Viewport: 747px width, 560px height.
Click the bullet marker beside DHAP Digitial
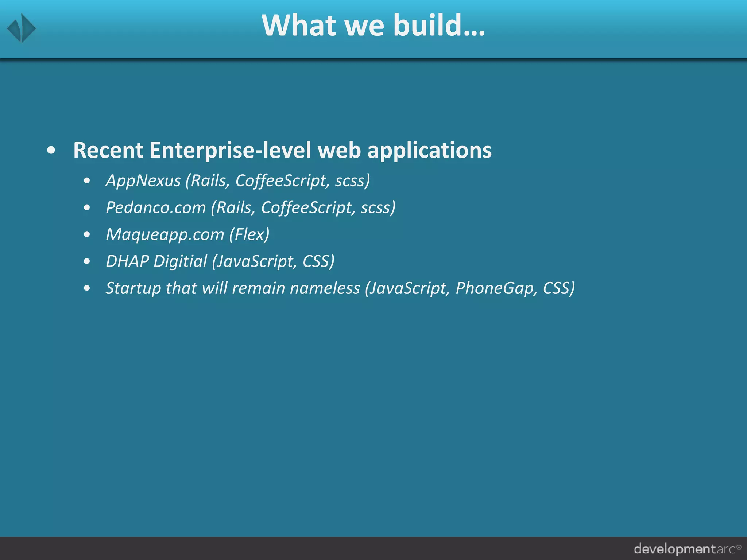click(87, 261)
